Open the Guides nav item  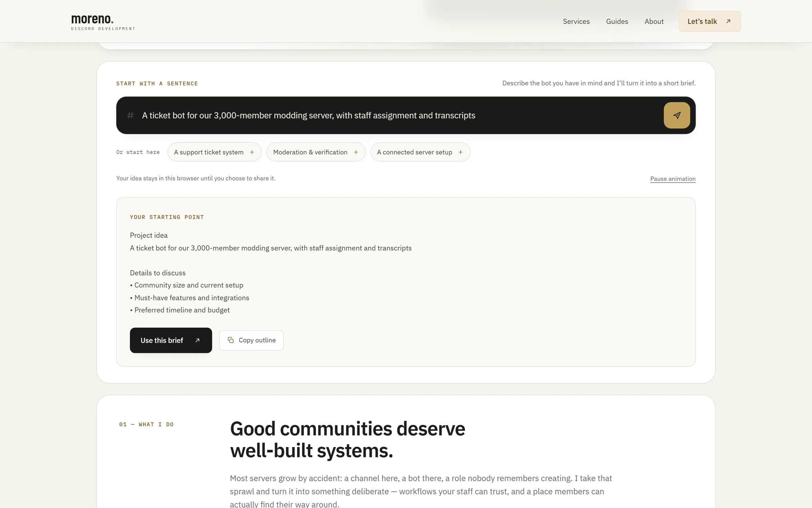point(617,21)
